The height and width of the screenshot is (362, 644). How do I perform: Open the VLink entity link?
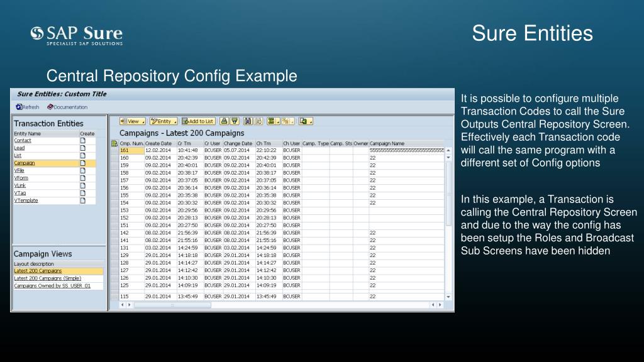[19, 185]
